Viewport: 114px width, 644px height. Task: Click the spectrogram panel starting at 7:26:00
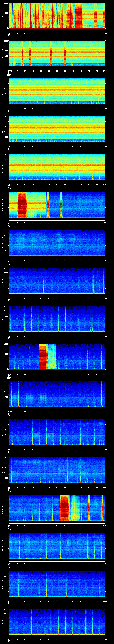(57, 53)
